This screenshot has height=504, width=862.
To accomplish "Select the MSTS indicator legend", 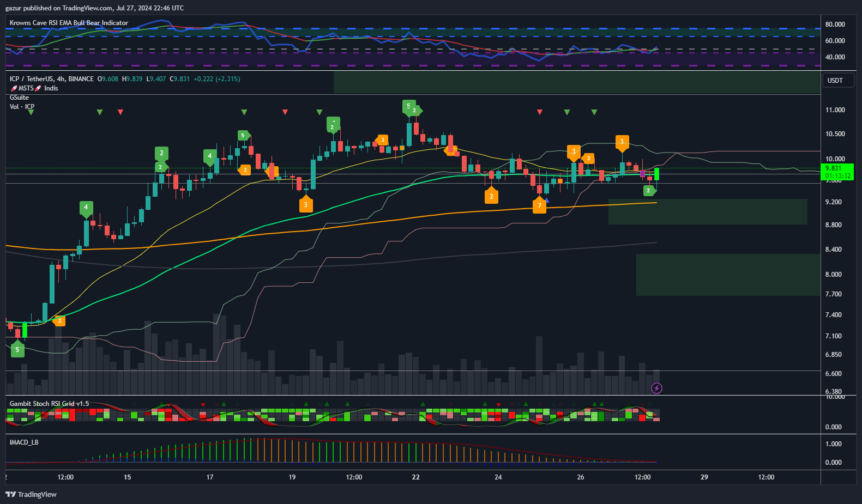I will pos(26,88).
